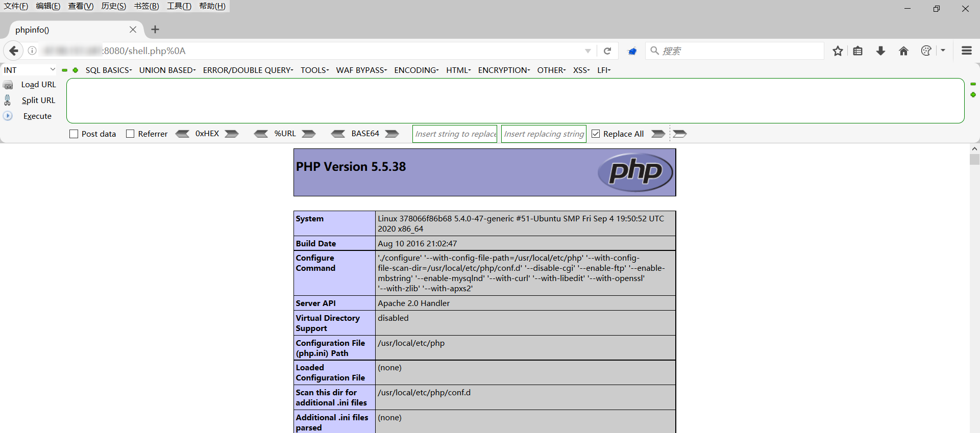The height and width of the screenshot is (433, 980).
Task: Decode BASE64 with the left arrow
Action: (338, 134)
